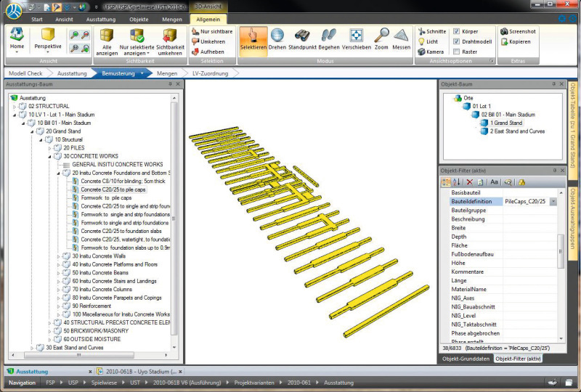
Task: Go to the LV-Zuordnung workflow step
Action: [x=210, y=73]
